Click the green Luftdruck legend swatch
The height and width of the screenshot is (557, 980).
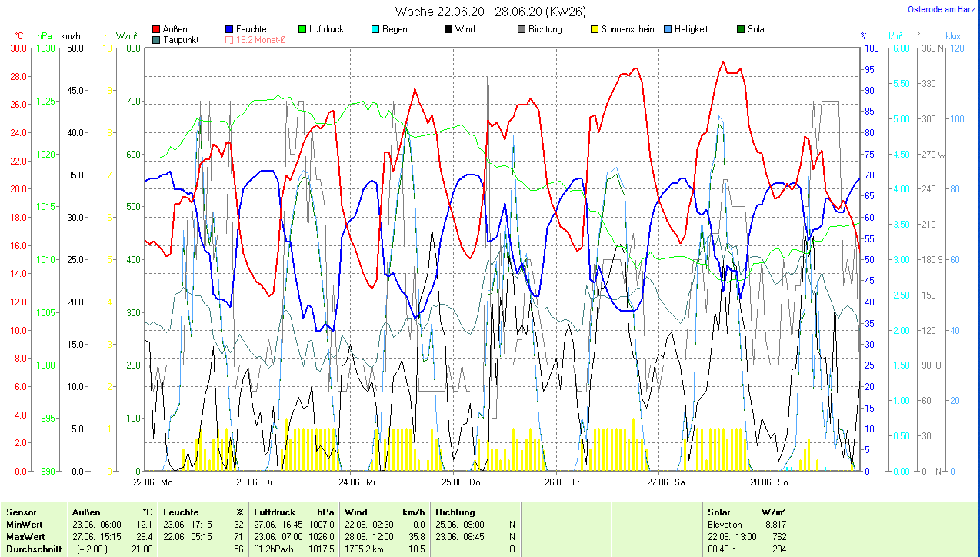tap(303, 29)
